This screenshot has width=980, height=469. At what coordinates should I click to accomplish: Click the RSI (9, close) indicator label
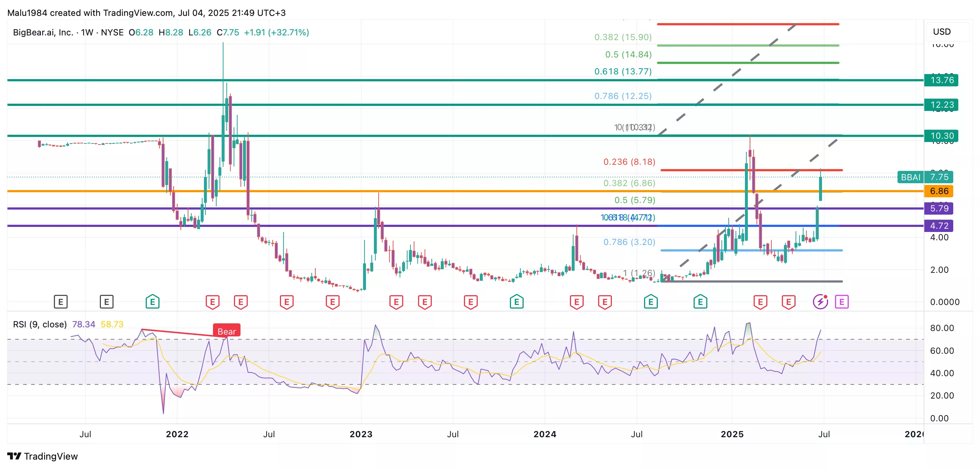39,324
